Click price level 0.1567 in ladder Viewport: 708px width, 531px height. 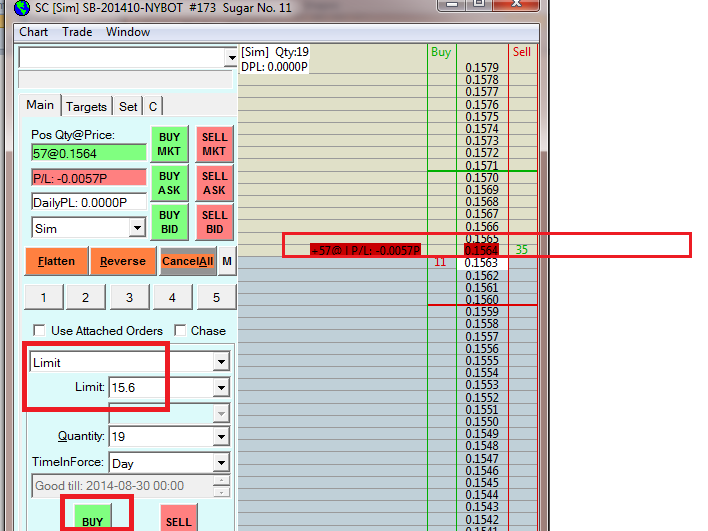[x=482, y=214]
